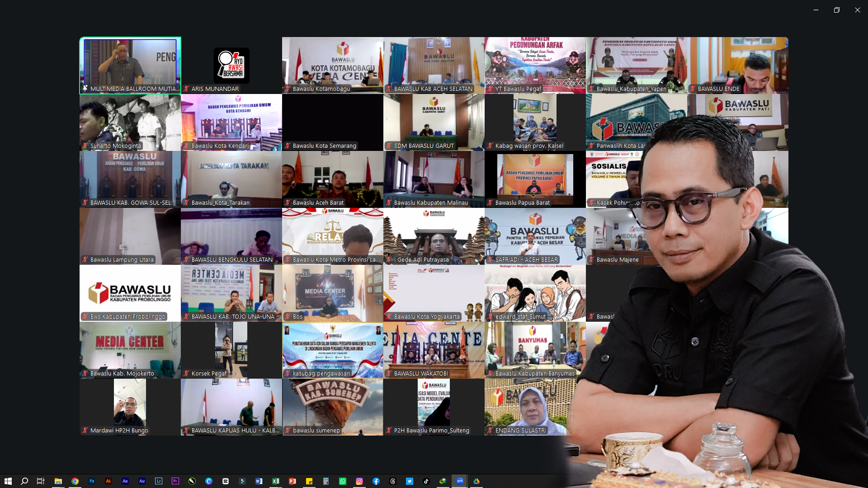This screenshot has width=868, height=488.
Task: Open the Windows Start menu
Action: coord(8,481)
